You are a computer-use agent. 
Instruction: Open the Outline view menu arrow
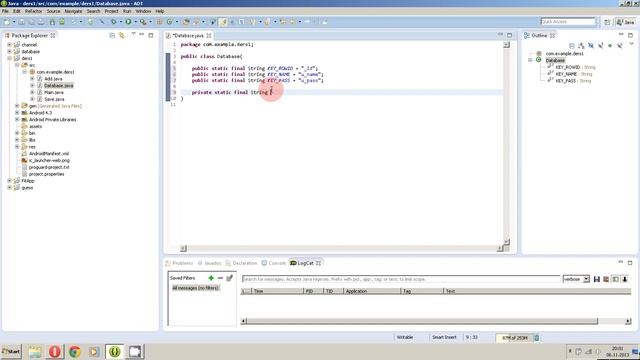tap(631, 44)
